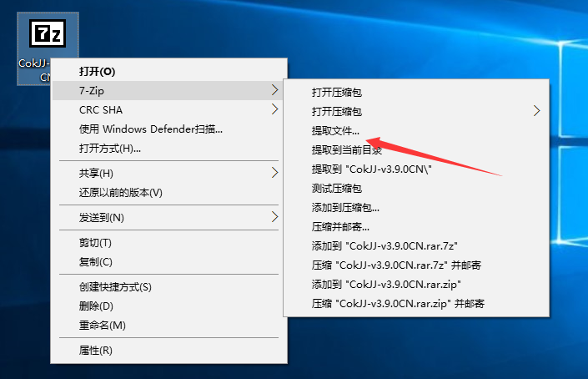588x379 pixels.
Task: Run 测试压缩包 to test the archive
Action: pyautogui.click(x=337, y=188)
